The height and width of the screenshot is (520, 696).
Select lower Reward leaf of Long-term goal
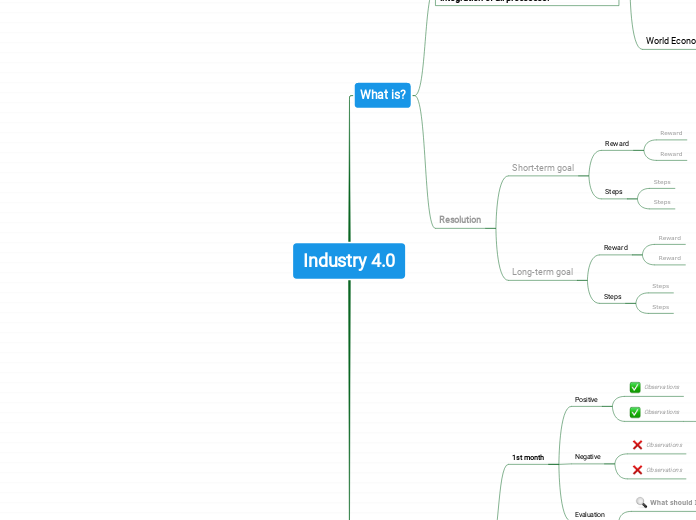tap(669, 258)
